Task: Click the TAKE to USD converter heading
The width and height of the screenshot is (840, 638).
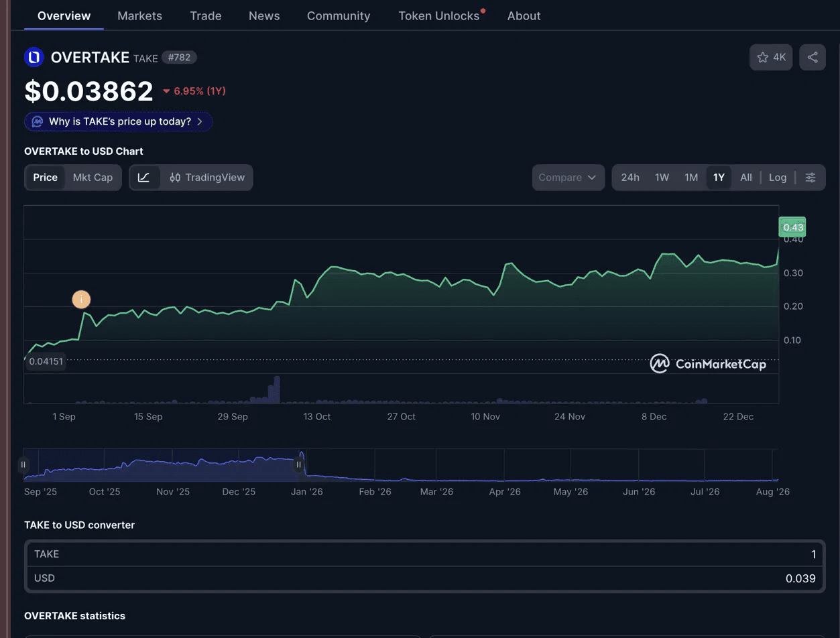Action: coord(79,525)
